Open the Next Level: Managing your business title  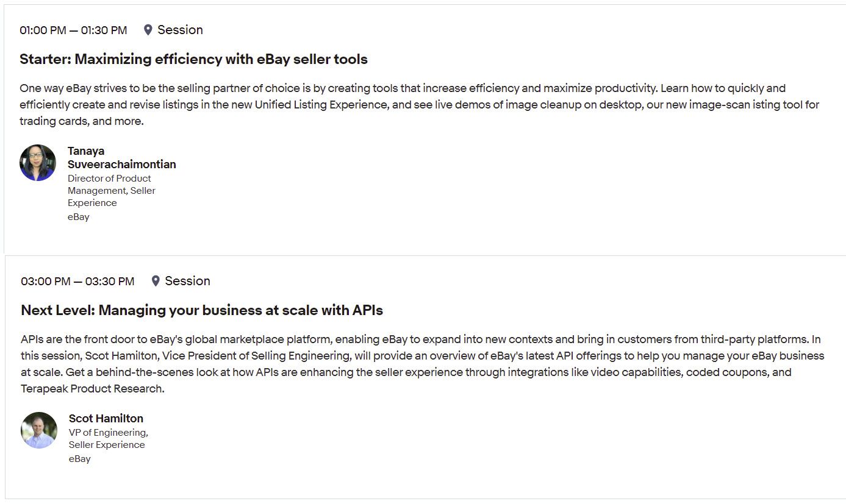(x=202, y=310)
